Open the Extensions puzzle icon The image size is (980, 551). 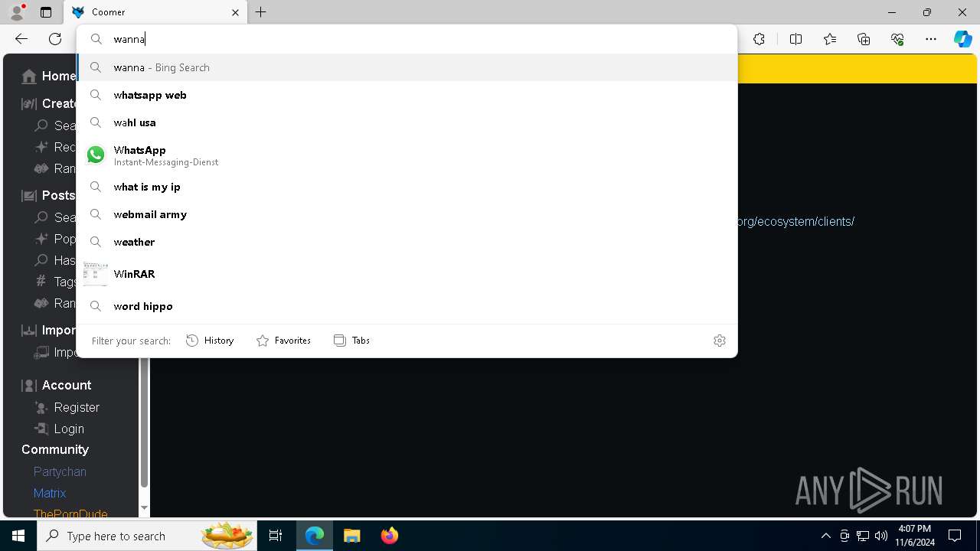tap(759, 39)
